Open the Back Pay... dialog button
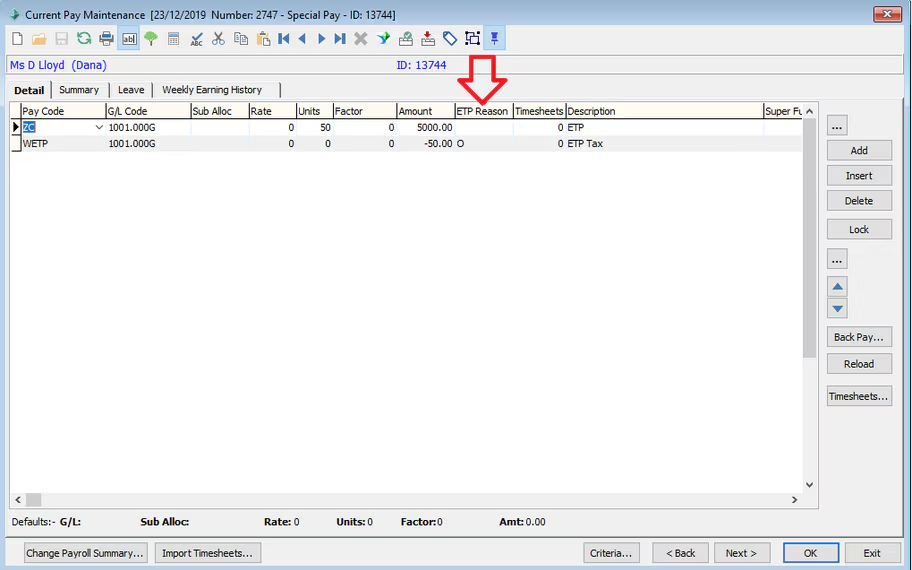 click(x=859, y=337)
